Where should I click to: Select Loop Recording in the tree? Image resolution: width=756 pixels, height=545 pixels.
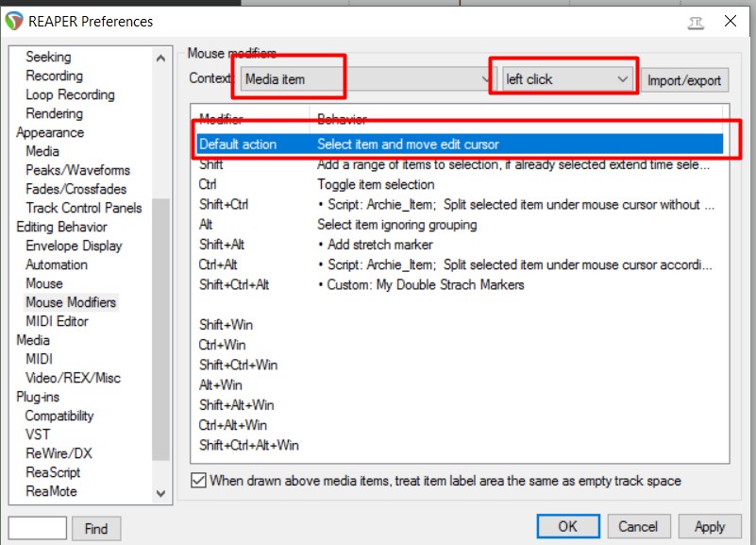pos(70,94)
